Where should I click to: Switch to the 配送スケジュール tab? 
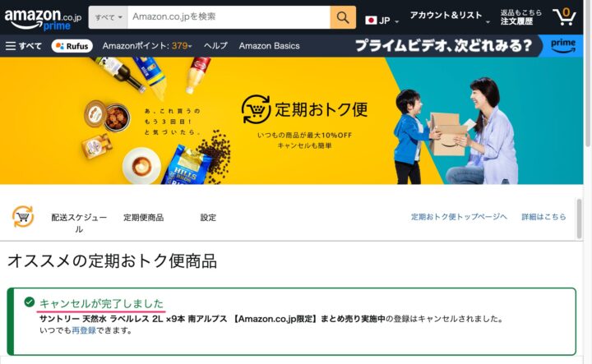[x=79, y=223]
